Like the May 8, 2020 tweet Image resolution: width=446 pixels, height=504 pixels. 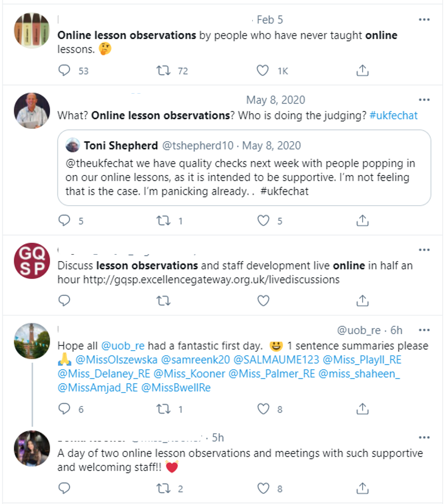coord(263,221)
